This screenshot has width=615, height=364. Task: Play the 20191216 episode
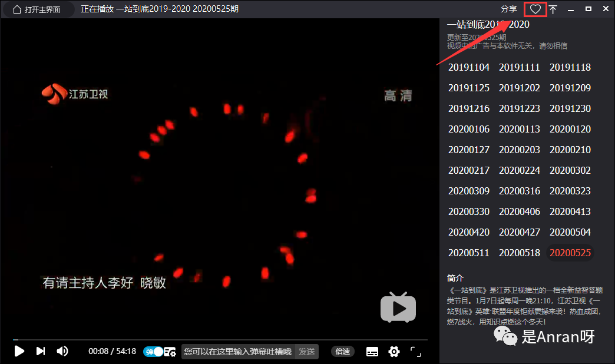coord(469,108)
